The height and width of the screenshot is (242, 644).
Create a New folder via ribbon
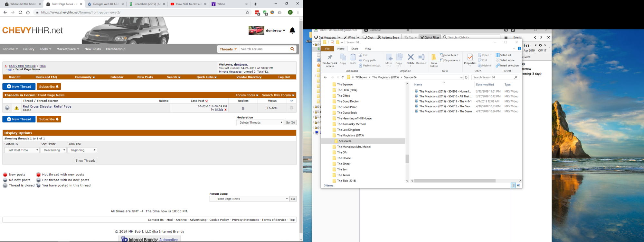(434, 60)
